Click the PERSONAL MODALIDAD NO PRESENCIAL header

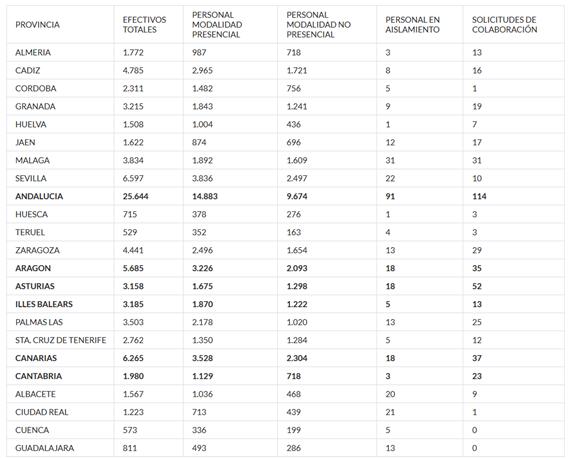click(319, 25)
